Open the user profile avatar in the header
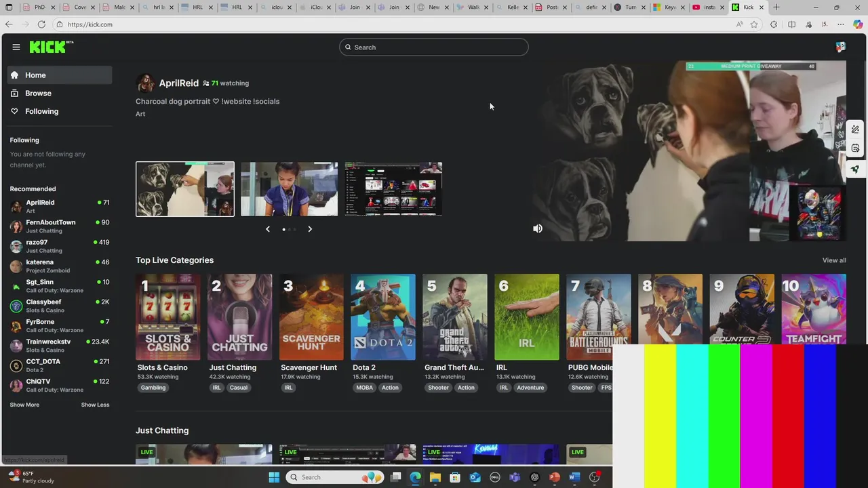The width and height of the screenshot is (868, 488). point(840,47)
